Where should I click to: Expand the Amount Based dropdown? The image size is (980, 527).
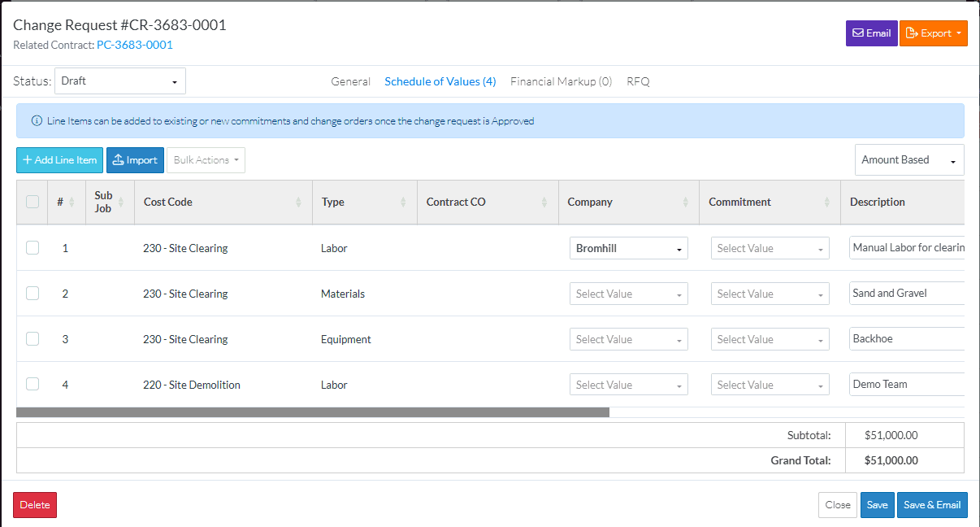[908, 160]
